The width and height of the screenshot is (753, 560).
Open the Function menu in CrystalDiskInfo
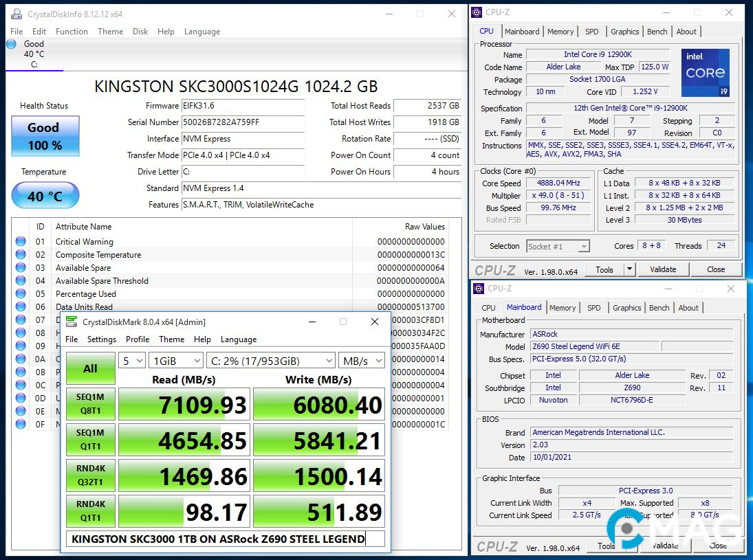[72, 32]
